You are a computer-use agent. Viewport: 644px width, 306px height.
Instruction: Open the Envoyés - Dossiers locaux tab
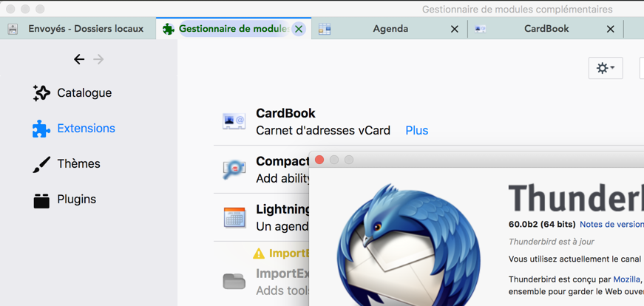[x=78, y=29]
